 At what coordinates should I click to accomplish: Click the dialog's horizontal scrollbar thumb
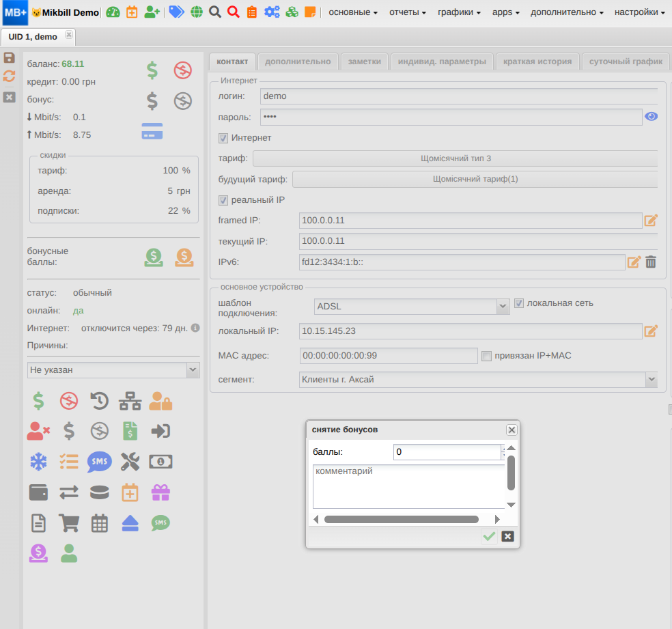401,519
